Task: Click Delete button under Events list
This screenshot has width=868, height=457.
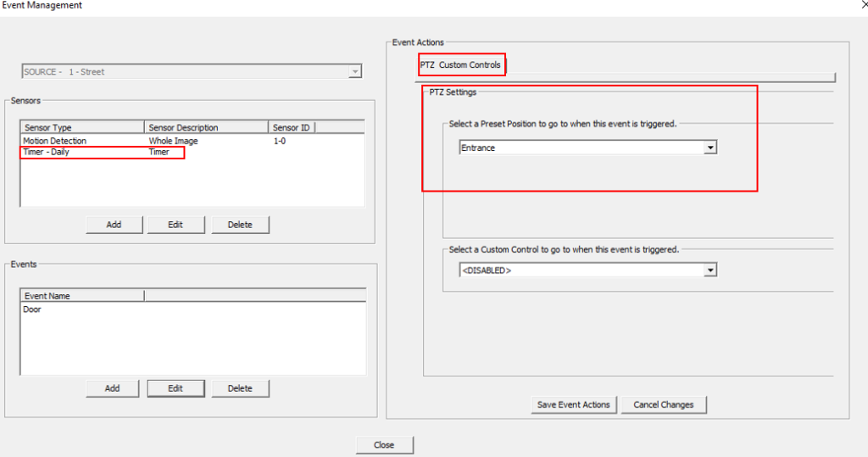Action: [x=240, y=388]
